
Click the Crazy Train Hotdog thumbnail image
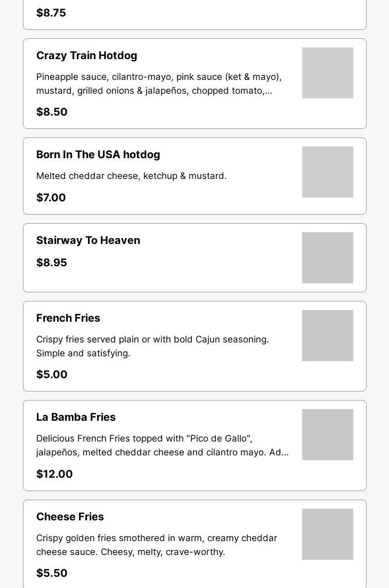pos(327,73)
